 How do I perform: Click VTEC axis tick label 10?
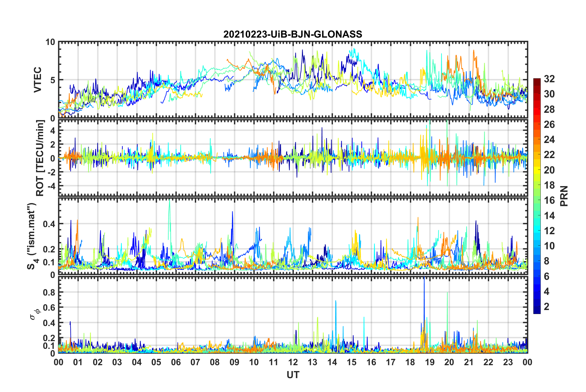tap(50, 42)
